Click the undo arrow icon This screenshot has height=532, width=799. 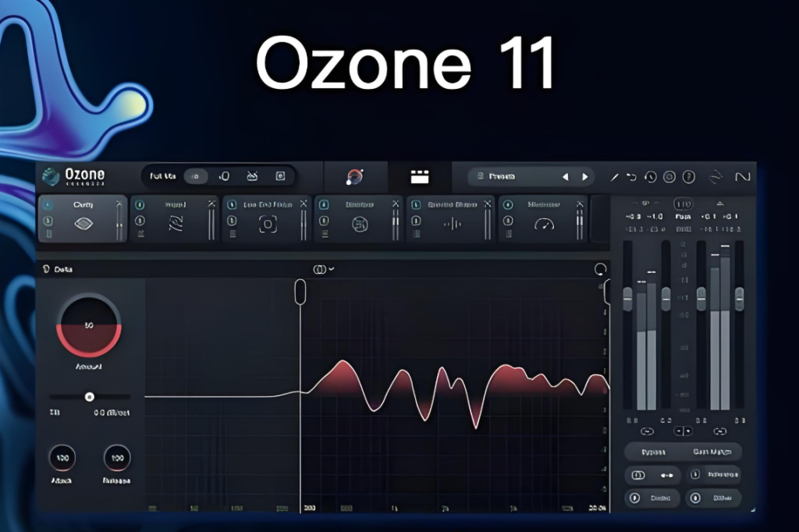pyautogui.click(x=632, y=177)
